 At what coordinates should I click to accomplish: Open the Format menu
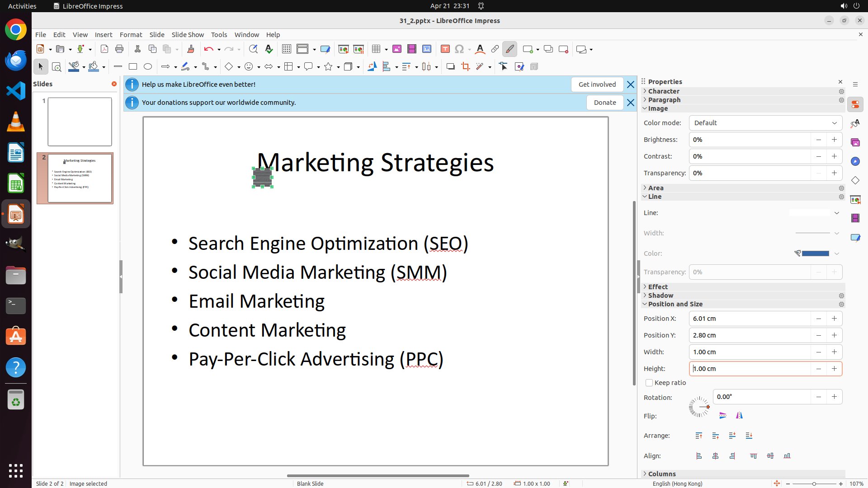131,35
